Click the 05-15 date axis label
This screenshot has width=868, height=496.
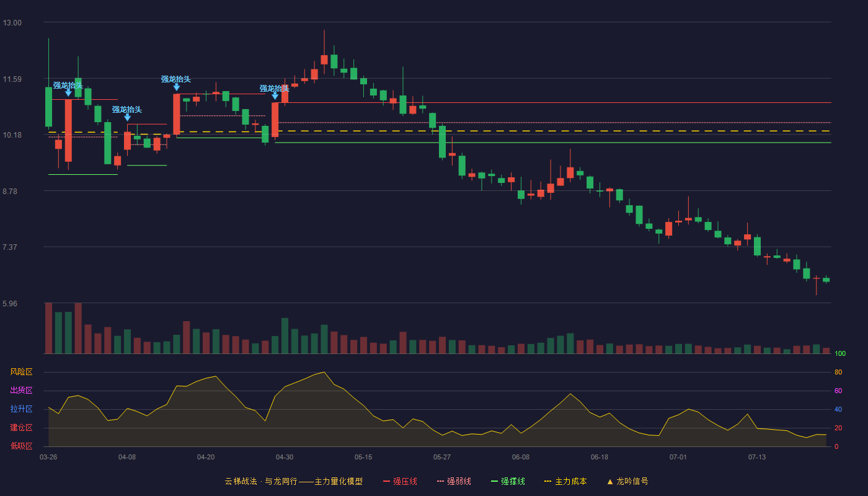[x=363, y=457]
